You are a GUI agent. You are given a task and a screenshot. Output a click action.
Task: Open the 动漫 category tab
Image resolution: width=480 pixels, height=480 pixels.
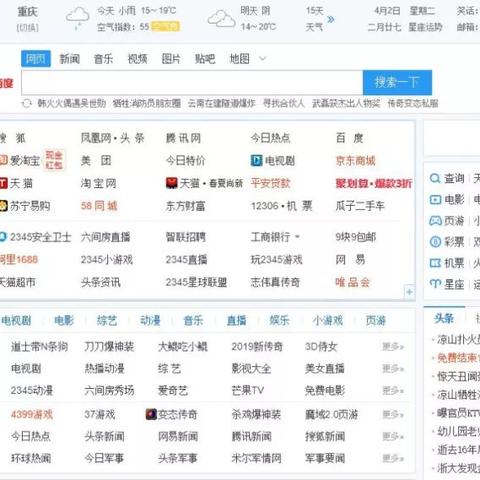[x=150, y=321]
